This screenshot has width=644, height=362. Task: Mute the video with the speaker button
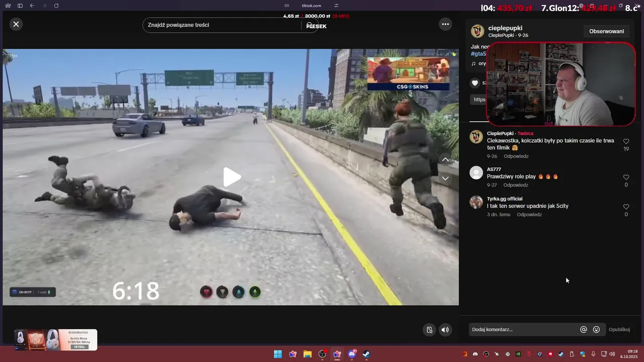[x=445, y=330]
